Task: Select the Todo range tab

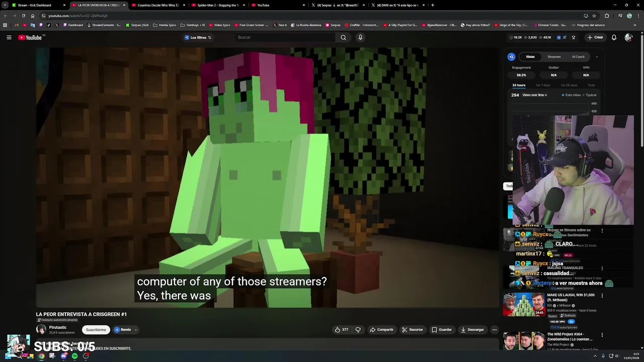Action: tap(591, 85)
